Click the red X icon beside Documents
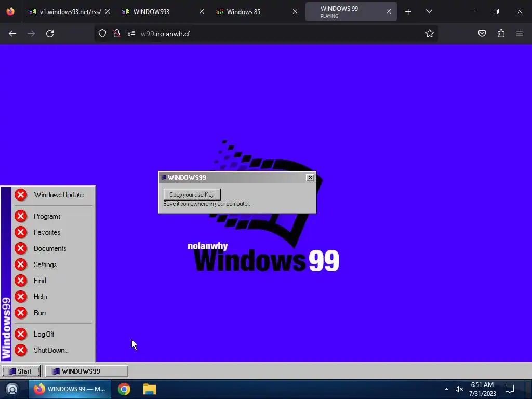 point(21,248)
